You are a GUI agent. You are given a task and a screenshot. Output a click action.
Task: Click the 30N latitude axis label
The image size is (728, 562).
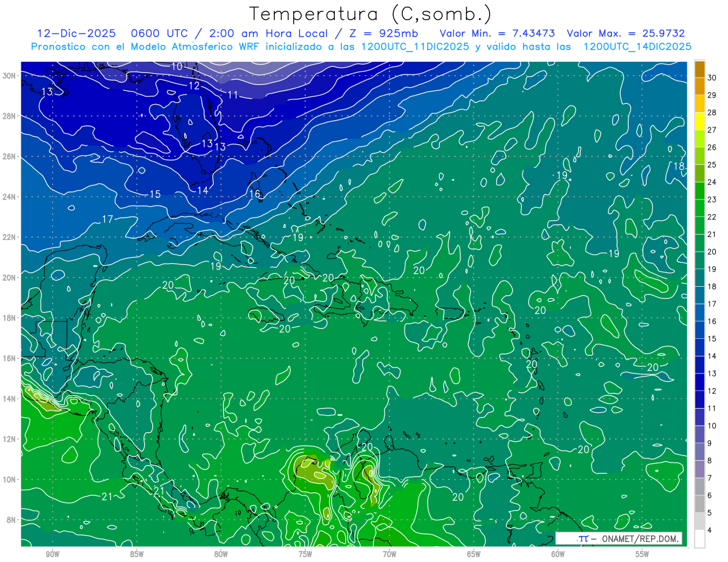tap(9, 76)
